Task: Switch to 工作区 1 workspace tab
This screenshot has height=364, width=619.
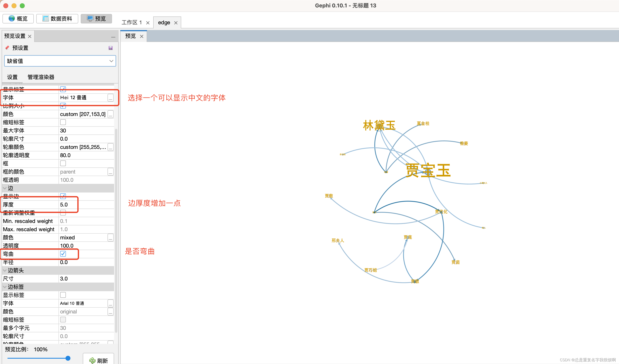Action: [x=132, y=23]
